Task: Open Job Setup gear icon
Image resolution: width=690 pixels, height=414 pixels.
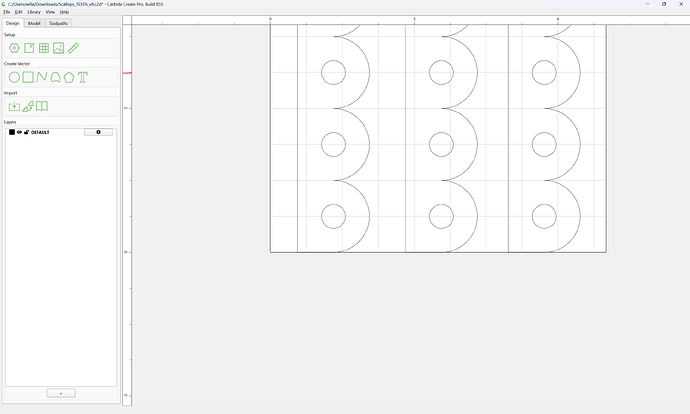Action: coord(15,48)
